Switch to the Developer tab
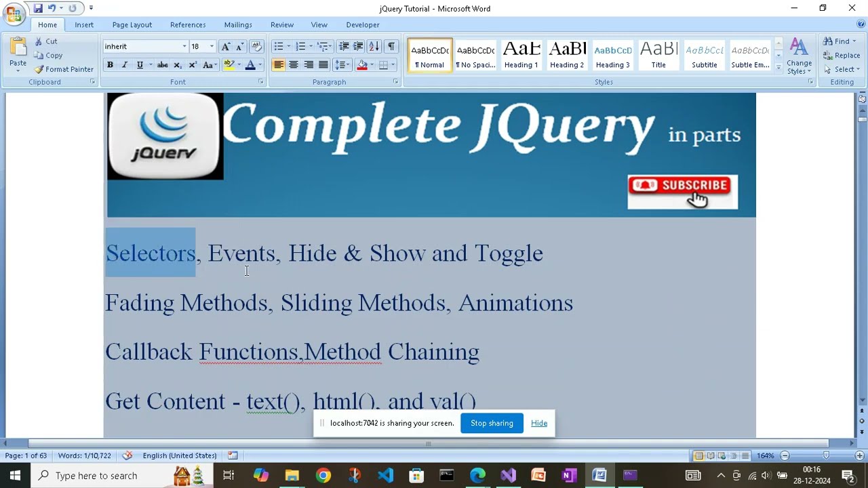Image resolution: width=868 pixels, height=488 pixels. [363, 24]
